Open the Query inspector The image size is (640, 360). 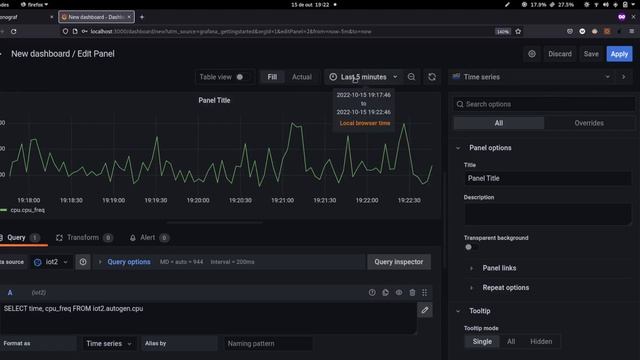pos(399,262)
